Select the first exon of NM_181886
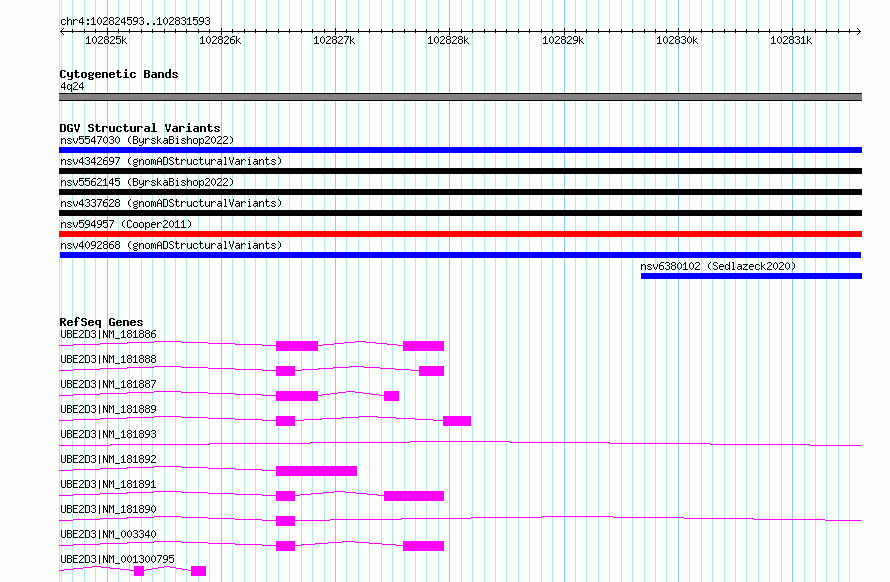 click(x=297, y=346)
